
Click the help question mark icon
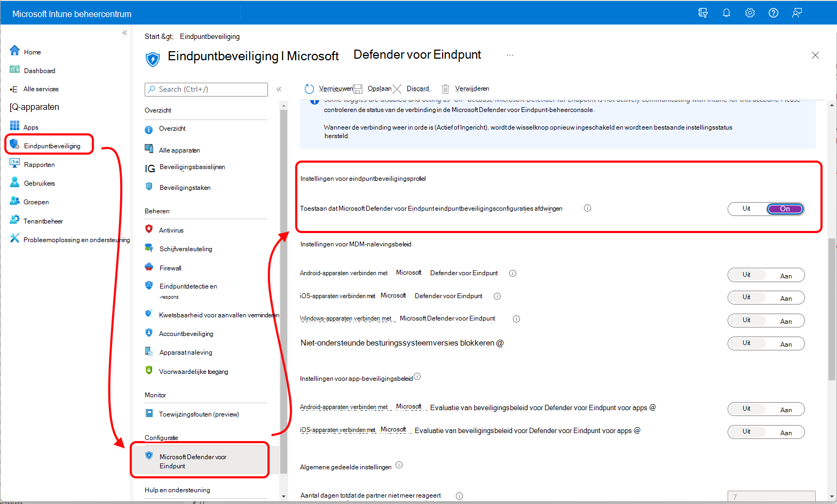(x=773, y=13)
